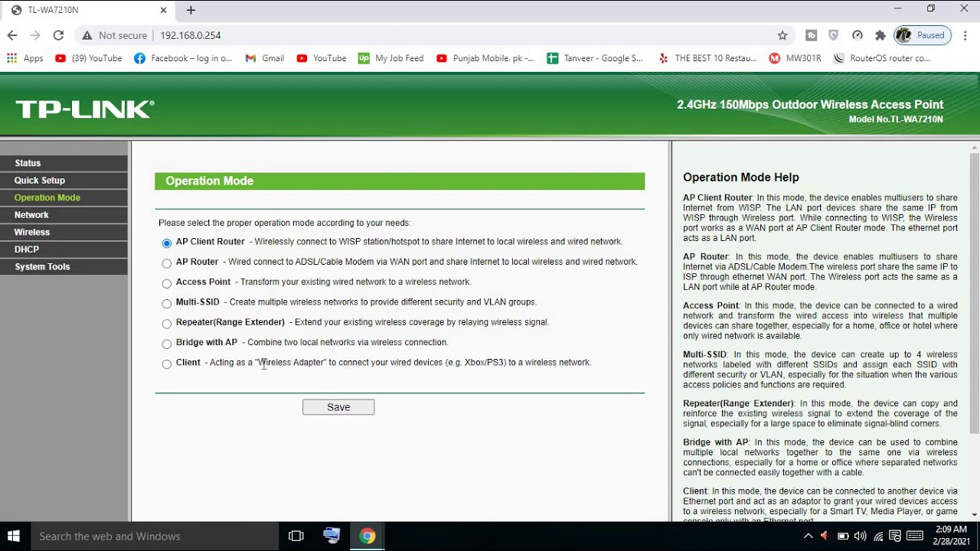Open the DHCP menu
980x551 pixels.
(x=64, y=249)
